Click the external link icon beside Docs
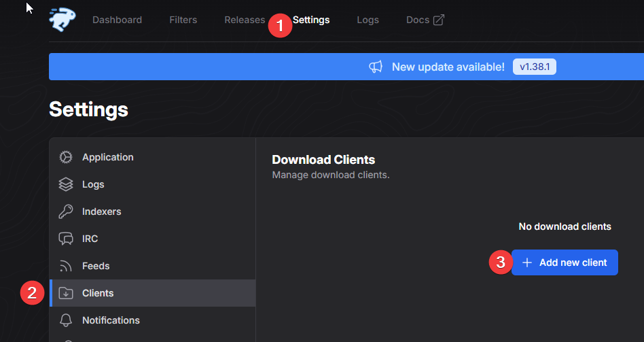Viewport: 644px width, 342px height. pyautogui.click(x=439, y=20)
